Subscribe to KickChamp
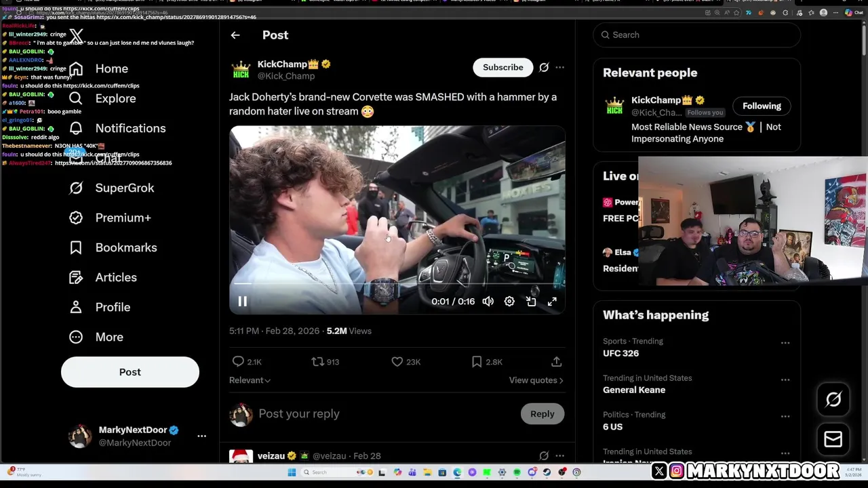 [x=503, y=67]
